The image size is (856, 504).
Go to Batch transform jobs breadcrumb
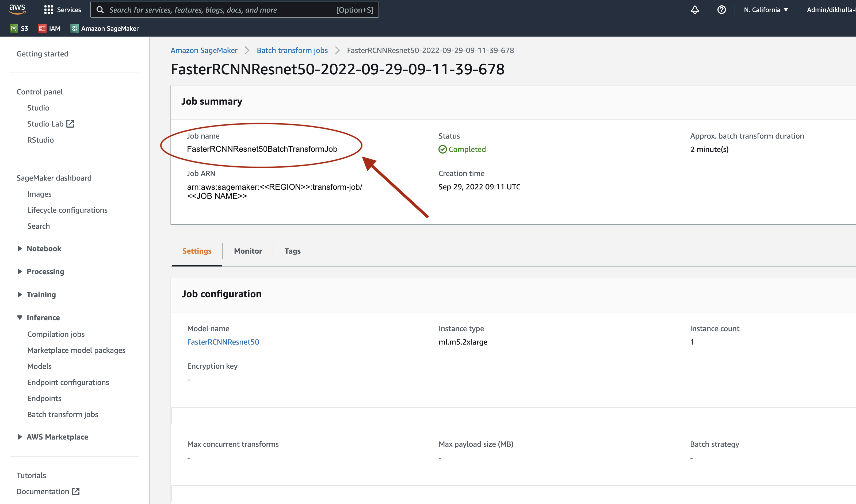[x=292, y=50]
